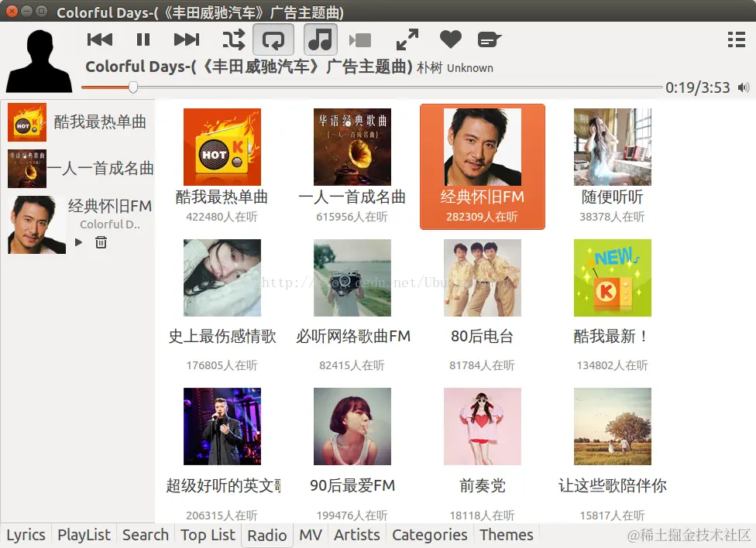
Task: Switch to the PlayList tab
Action: tap(84, 535)
